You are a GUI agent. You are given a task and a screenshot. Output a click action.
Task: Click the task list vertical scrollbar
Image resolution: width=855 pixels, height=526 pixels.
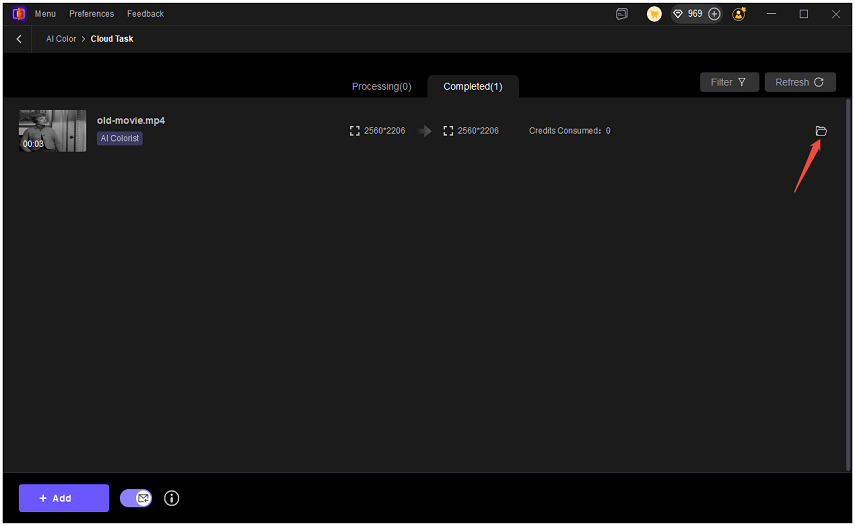pyautogui.click(x=848, y=283)
